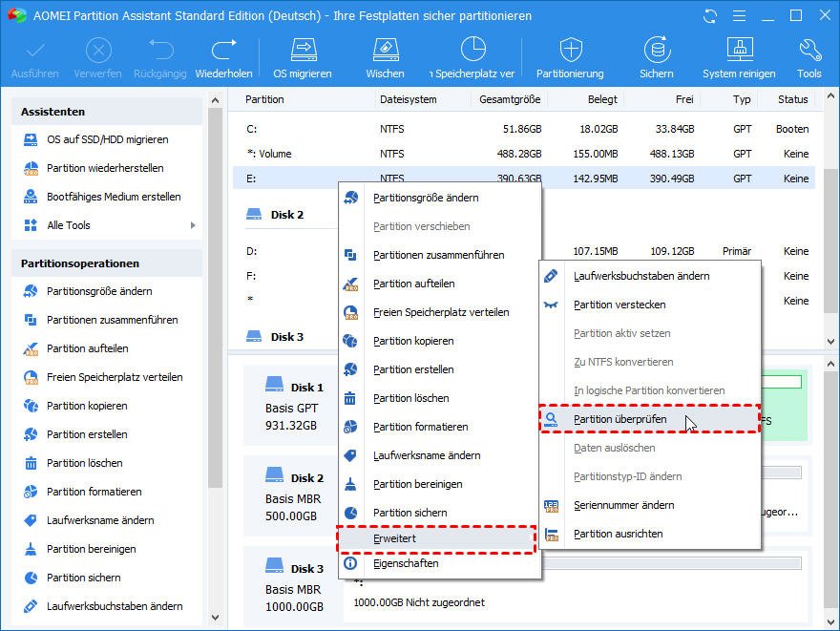Open the Erweitert submenu entry

point(436,538)
